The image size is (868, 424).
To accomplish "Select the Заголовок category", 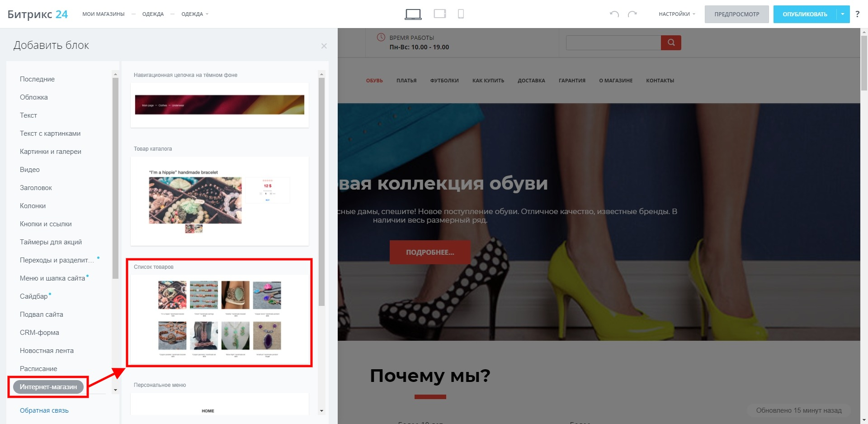I will tap(36, 188).
